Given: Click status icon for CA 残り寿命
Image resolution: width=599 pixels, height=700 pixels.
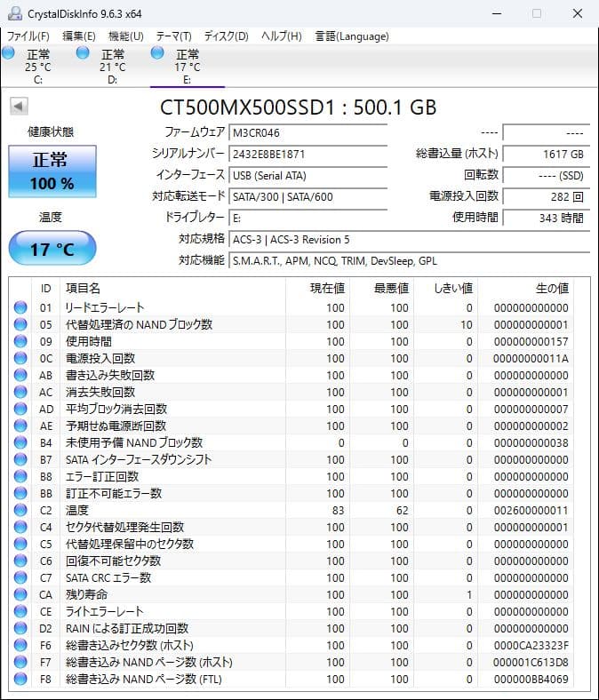Looking at the screenshot, I should pos(20,594).
